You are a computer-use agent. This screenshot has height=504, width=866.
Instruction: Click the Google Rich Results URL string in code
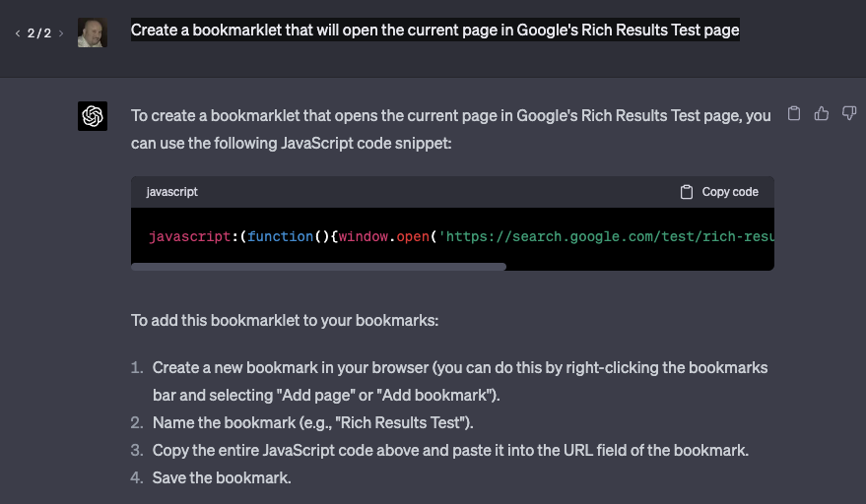pyautogui.click(x=606, y=236)
